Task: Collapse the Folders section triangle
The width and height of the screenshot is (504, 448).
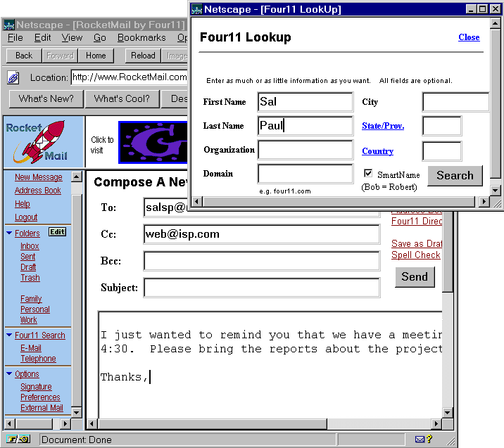Action: [x=9, y=233]
